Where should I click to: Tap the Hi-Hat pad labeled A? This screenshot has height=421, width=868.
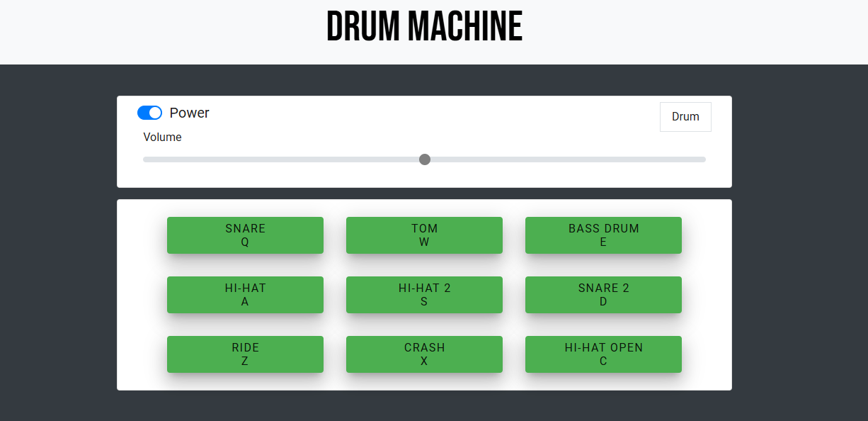(245, 295)
